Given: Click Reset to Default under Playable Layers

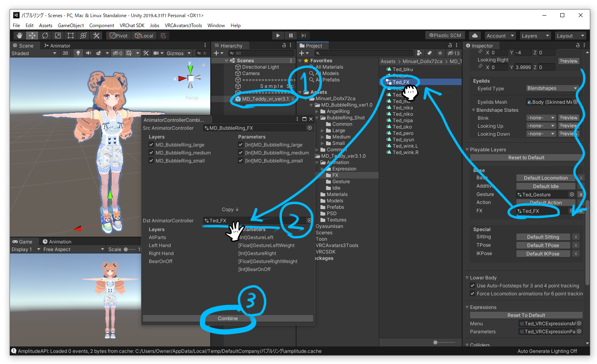Looking at the screenshot, I should [x=526, y=158].
